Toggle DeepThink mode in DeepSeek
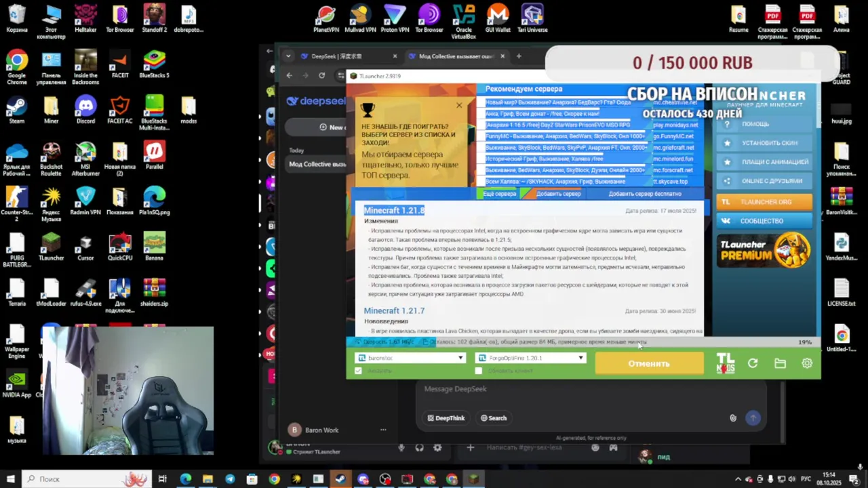Viewport: 868px width, 488px height. point(446,418)
